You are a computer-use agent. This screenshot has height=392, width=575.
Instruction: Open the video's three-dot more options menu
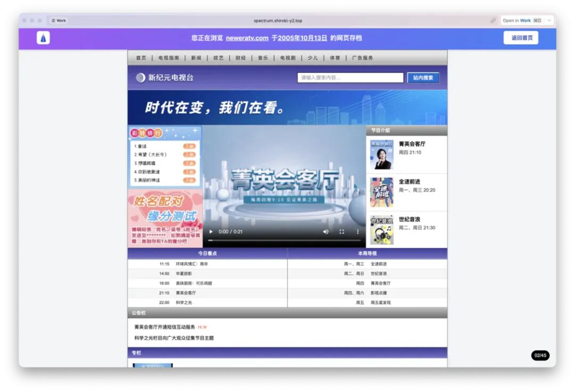(x=358, y=231)
